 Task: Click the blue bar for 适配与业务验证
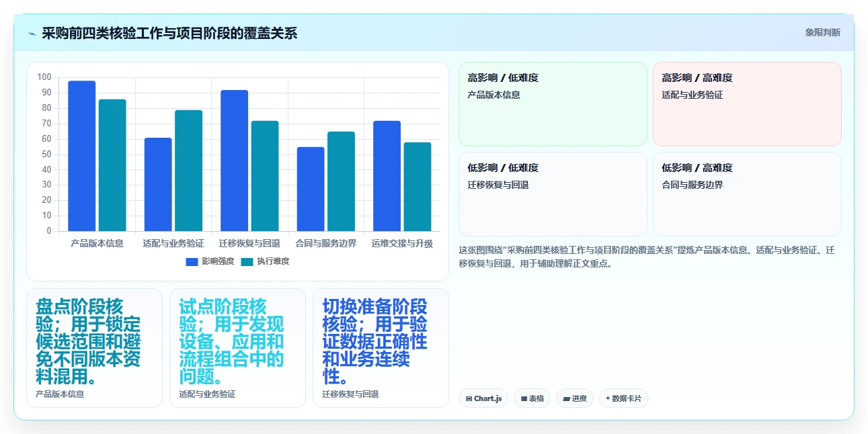[158, 185]
